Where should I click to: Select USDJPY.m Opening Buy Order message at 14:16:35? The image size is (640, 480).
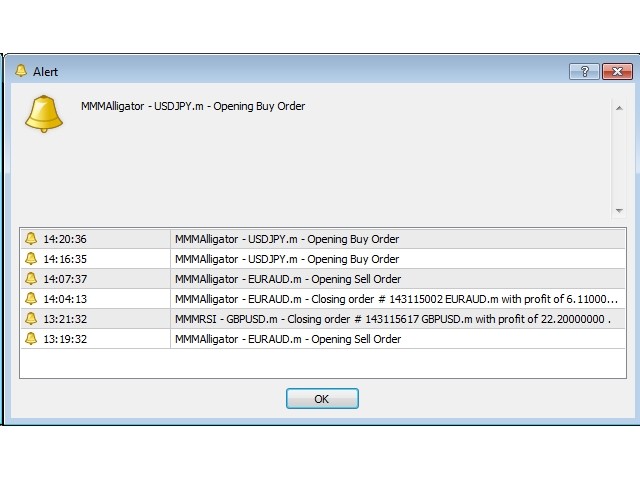click(x=287, y=259)
